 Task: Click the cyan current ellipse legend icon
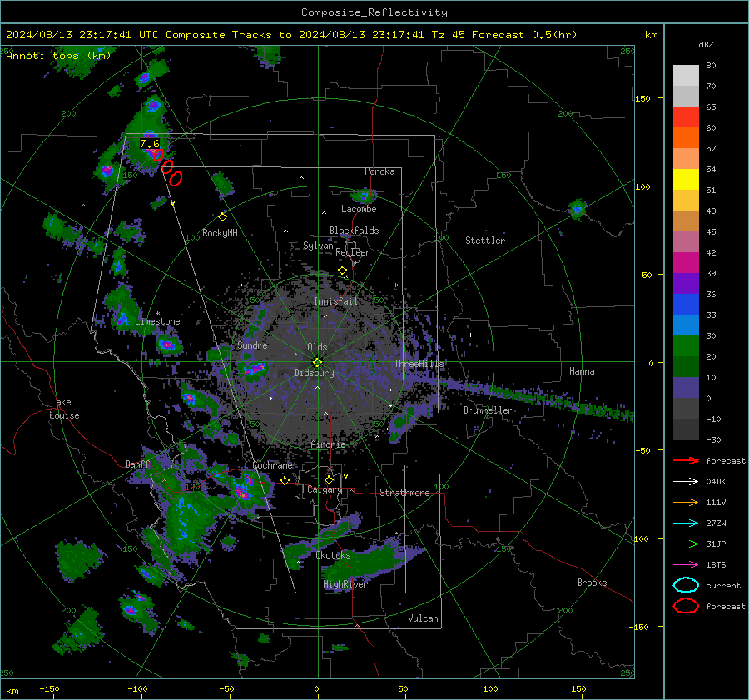[686, 585]
